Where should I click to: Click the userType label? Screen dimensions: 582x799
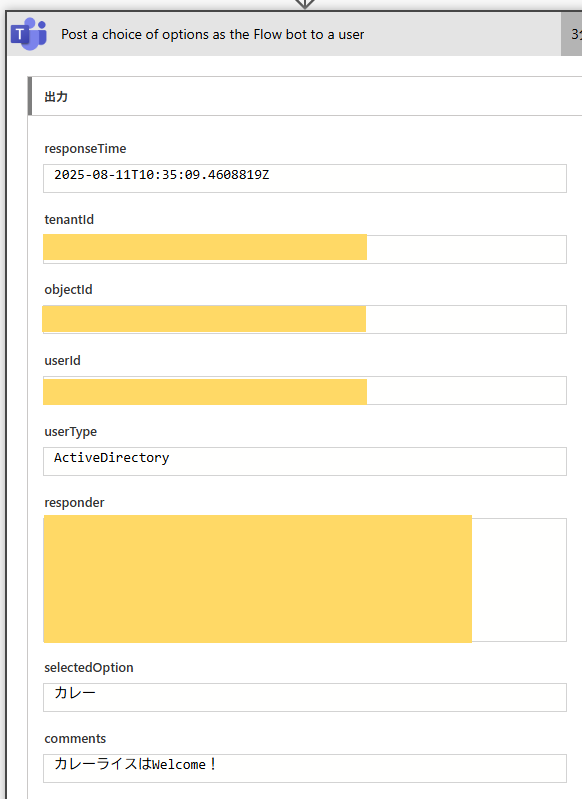click(70, 432)
